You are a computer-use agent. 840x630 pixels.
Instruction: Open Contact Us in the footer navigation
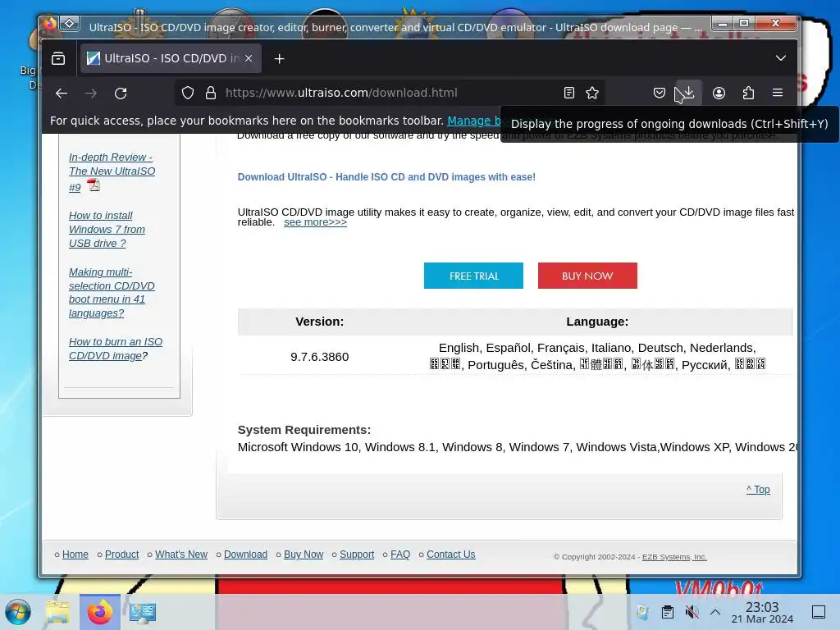coord(450,555)
